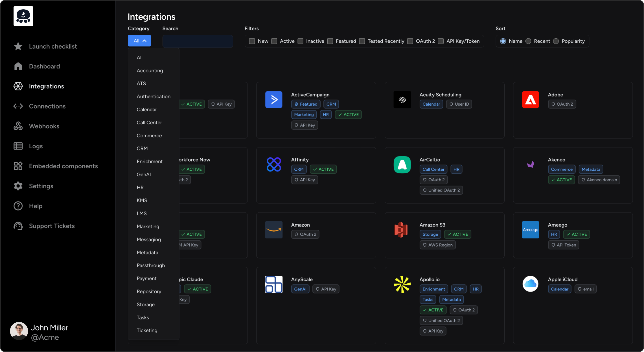This screenshot has height=352, width=644.
Task: Click inside the Search input field
Action: coord(198,41)
